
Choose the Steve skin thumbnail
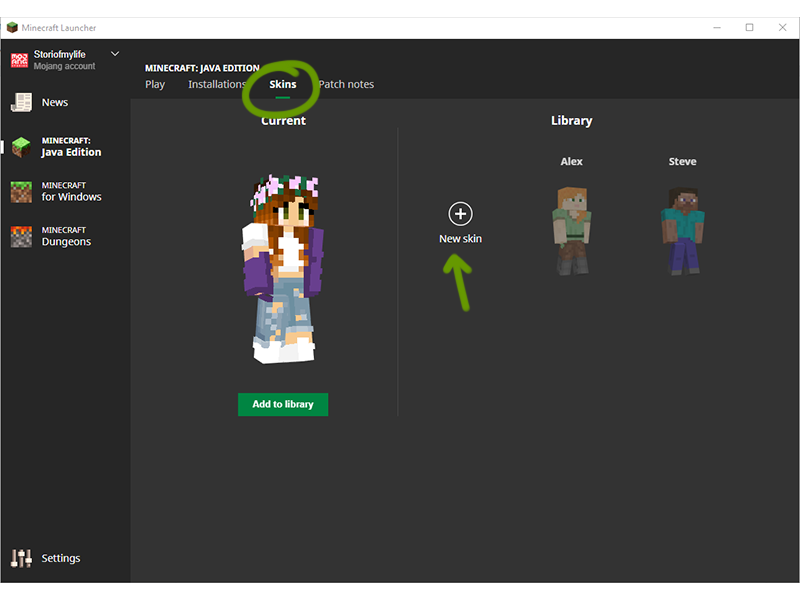[x=682, y=229]
